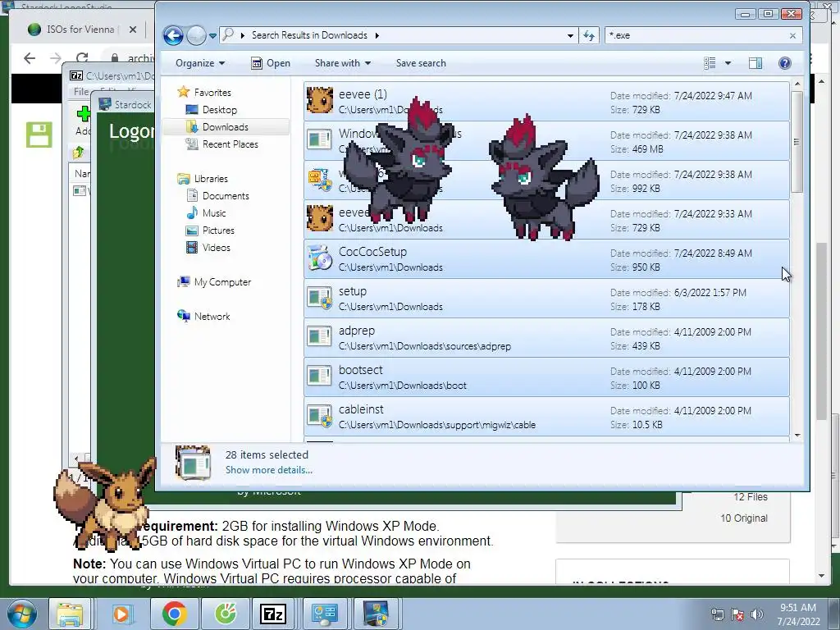The width and height of the screenshot is (840, 630).
Task: Open the view options dropdown arrow
Action: pos(728,63)
